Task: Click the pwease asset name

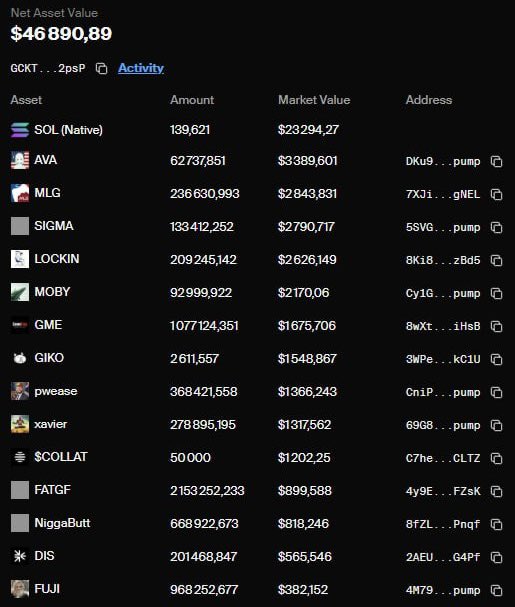Action: (x=56, y=391)
